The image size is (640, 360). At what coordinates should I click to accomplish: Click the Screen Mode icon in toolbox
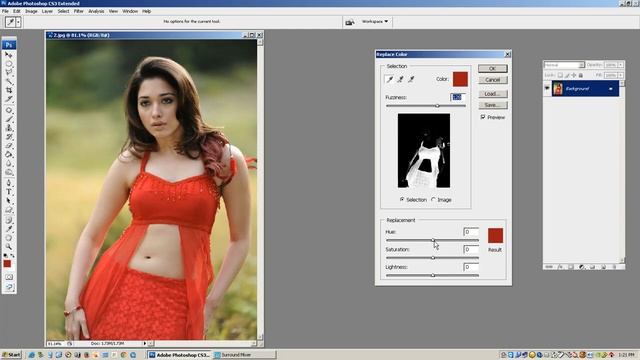point(9,287)
